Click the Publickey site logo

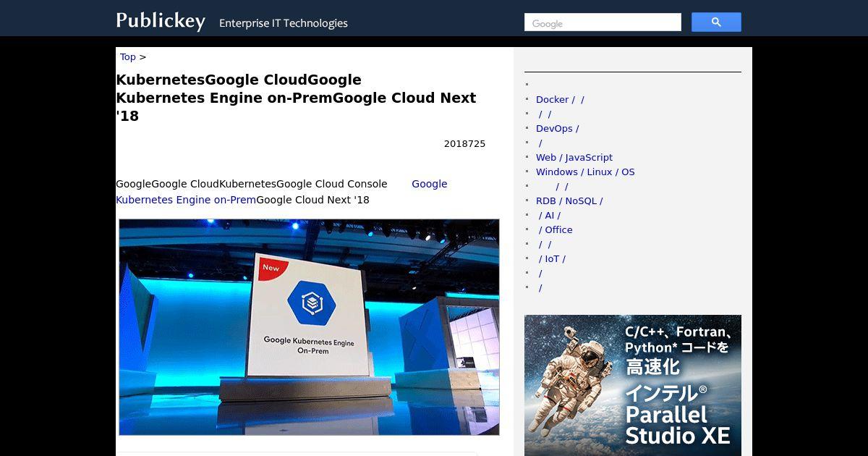coord(161,21)
